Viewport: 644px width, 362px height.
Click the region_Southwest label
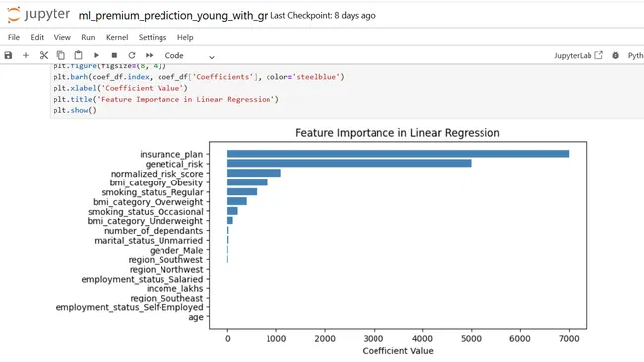pyautogui.click(x=165, y=260)
